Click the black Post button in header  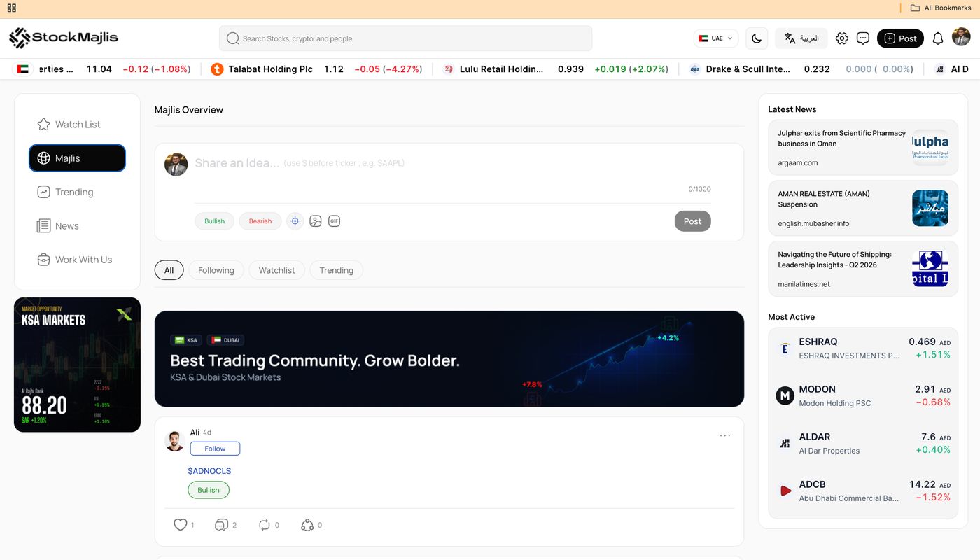click(900, 38)
